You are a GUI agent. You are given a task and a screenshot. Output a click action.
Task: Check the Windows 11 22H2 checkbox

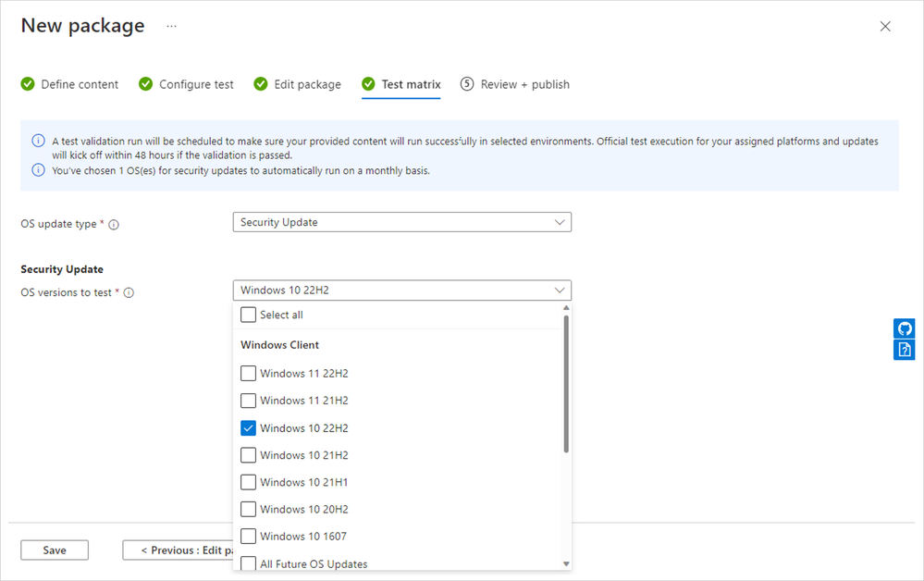(x=248, y=374)
